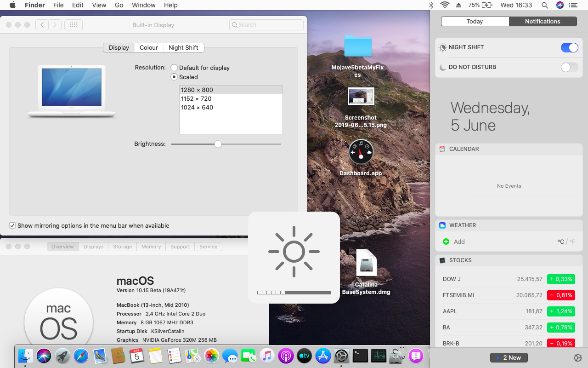The height and width of the screenshot is (368, 588).
Task: Open Calendar app in the Dock
Action: [x=137, y=356]
